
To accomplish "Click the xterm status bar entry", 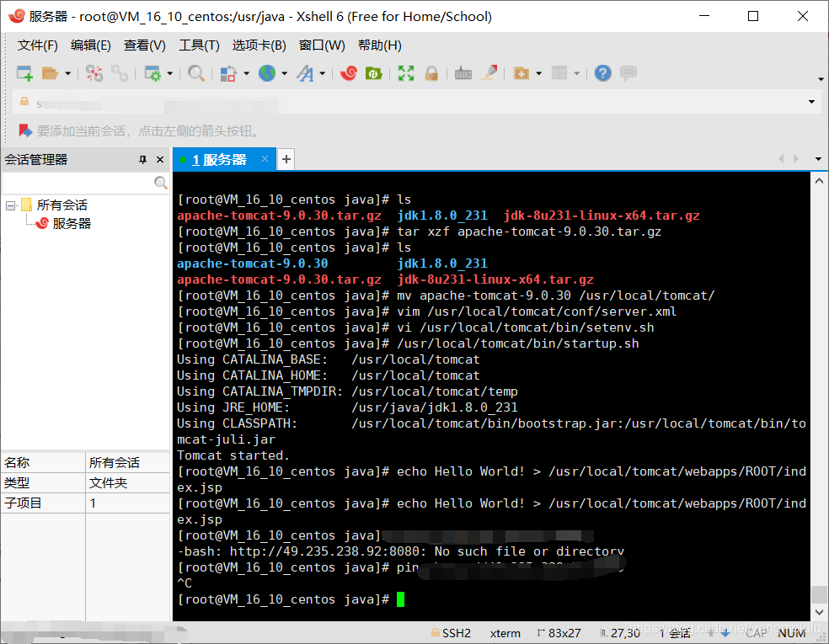I will coord(505,633).
